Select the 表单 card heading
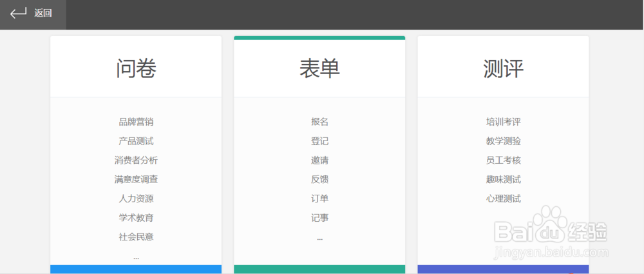This screenshot has height=274, width=644. pyautogui.click(x=319, y=68)
